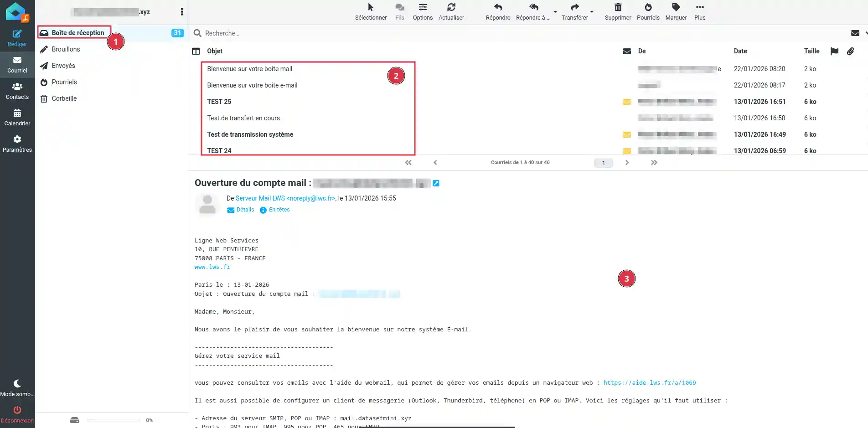Mark message as junk with Pourriels toolbar button
Screen dimensions: 868x428
(648, 12)
